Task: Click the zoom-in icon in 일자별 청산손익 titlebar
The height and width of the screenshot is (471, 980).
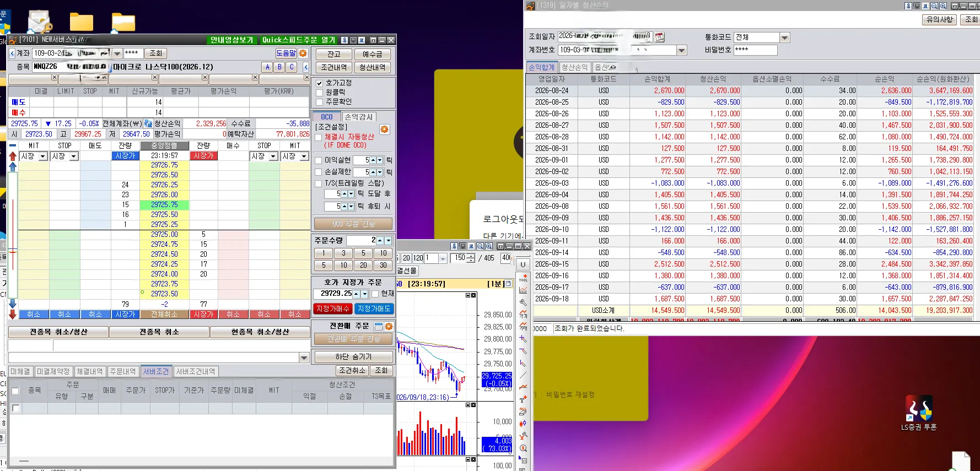Action: 943,6
